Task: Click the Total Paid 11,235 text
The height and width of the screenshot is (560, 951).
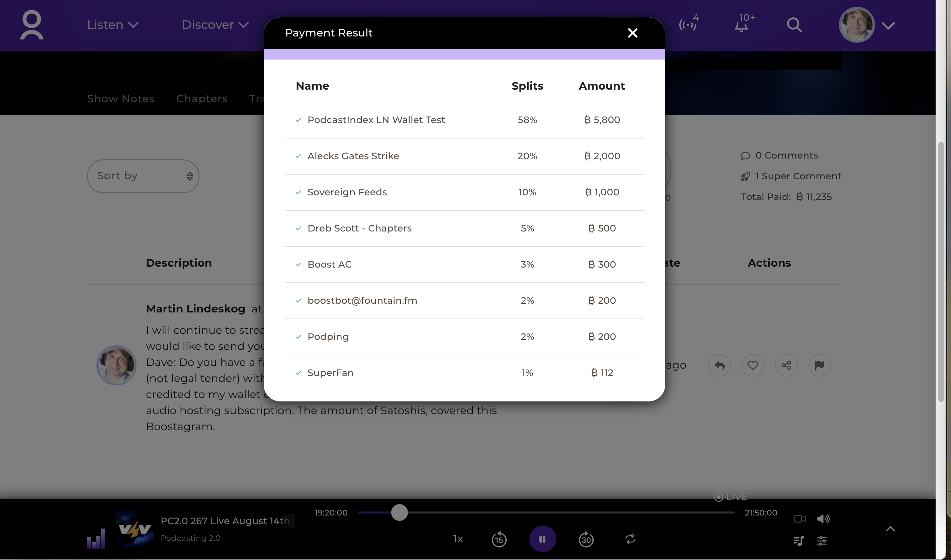Action: pyautogui.click(x=786, y=197)
